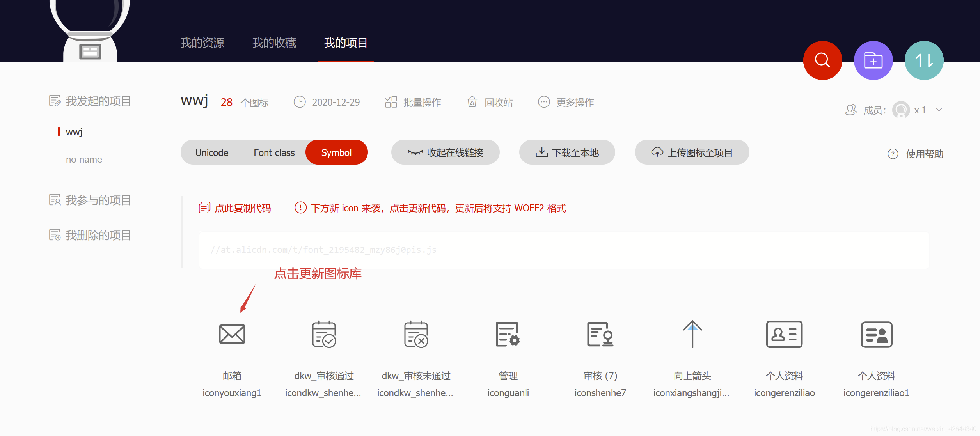Select the 审核 (7) stamp icon

600,334
